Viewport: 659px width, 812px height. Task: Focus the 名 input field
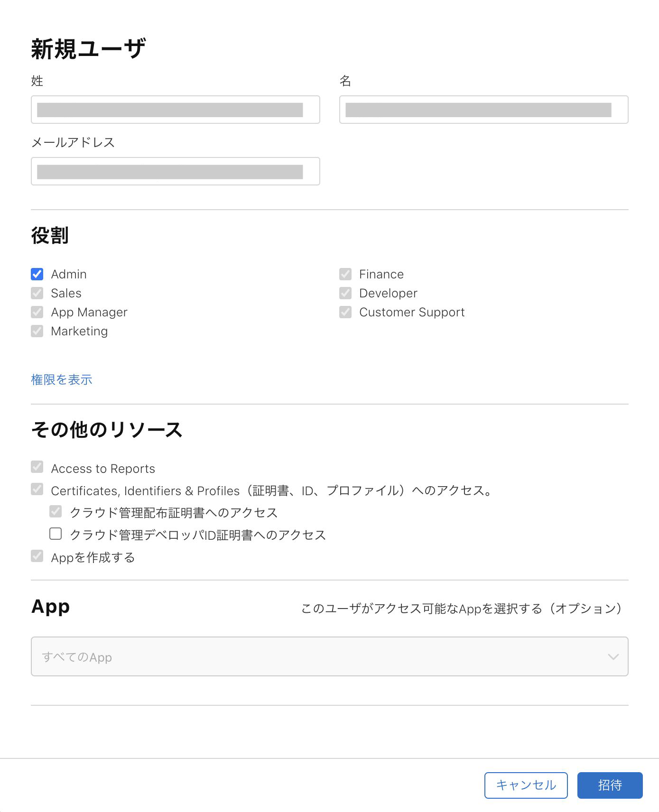(x=484, y=110)
